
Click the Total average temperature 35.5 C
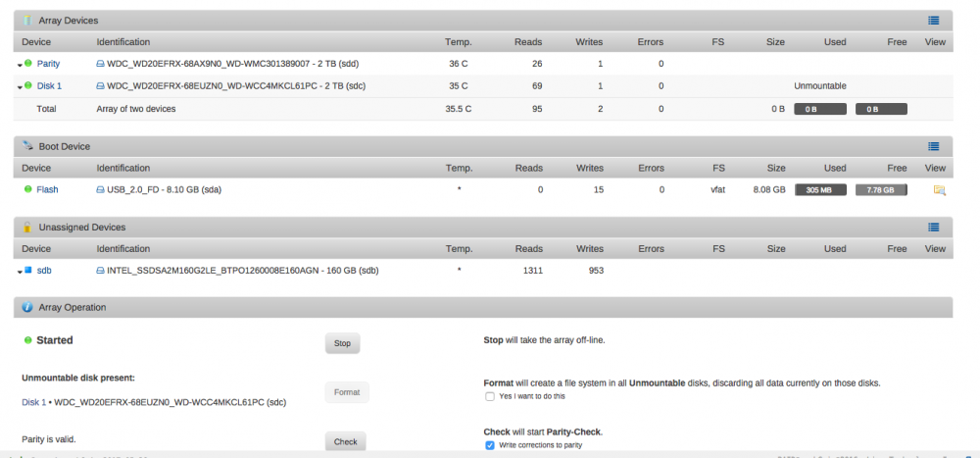coord(458,109)
